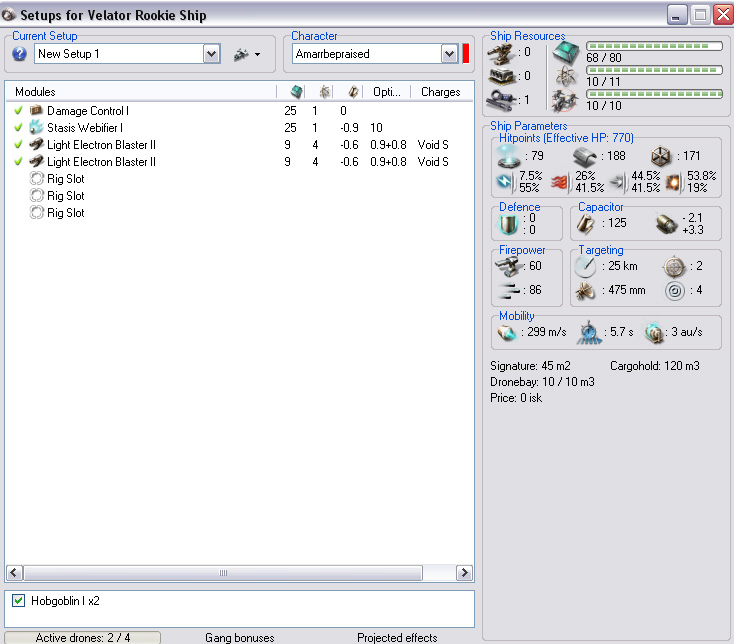The width and height of the screenshot is (734, 644).
Task: Toggle the Stasis Webifier I green checkmark
Action: point(18,127)
